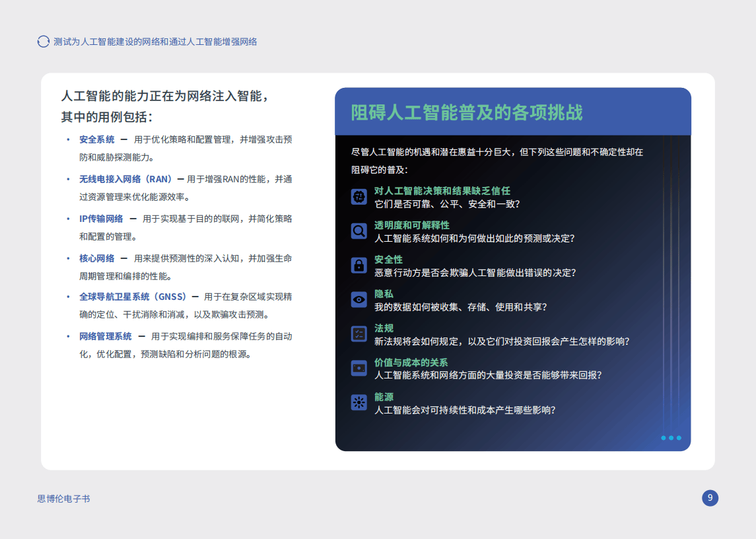Click the question 新法规将会如何规定
Viewport: 756px width, 539px height.
coord(416,341)
